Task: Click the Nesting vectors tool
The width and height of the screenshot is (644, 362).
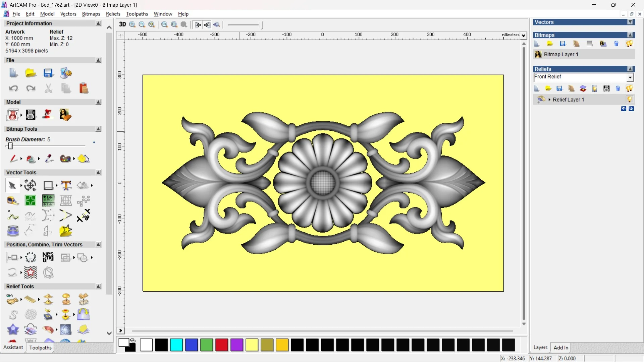Action: (48, 257)
